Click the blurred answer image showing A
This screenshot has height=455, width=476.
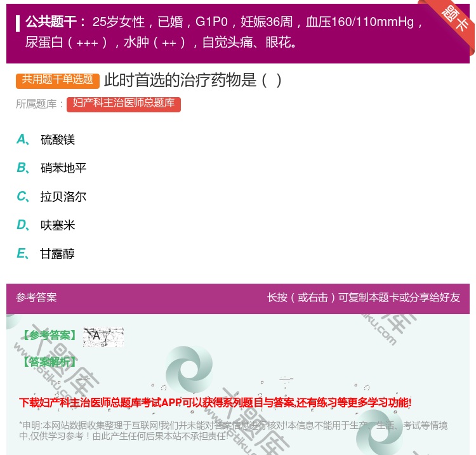pyautogui.click(x=103, y=337)
